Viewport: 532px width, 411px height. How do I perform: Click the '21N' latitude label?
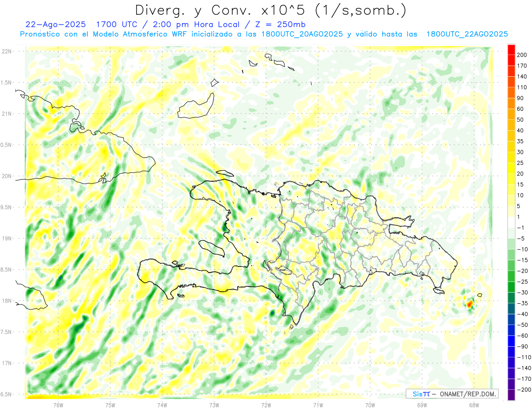(7, 114)
